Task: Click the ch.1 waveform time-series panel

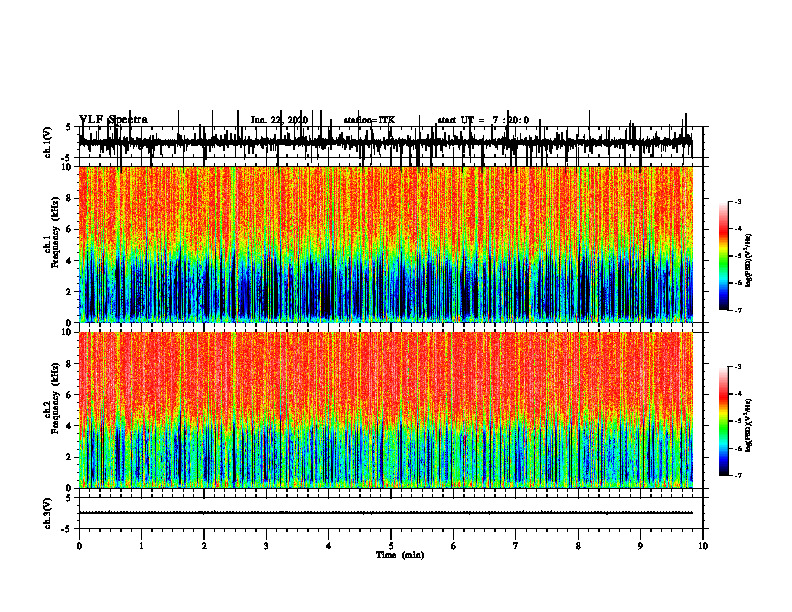Action: point(390,142)
